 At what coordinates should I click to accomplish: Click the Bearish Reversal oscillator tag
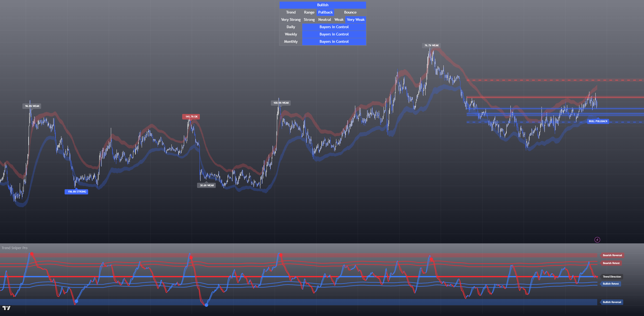pos(612,255)
